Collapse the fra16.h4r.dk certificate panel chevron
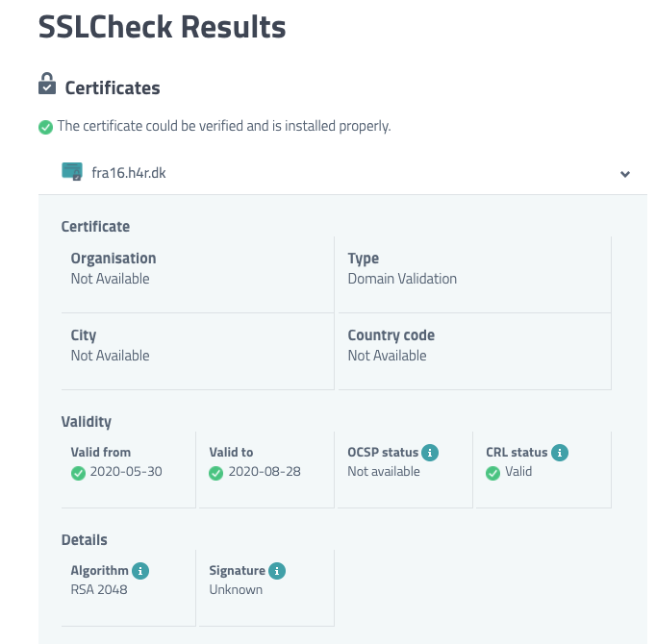Image resolution: width=656 pixels, height=644 pixels. (x=625, y=174)
